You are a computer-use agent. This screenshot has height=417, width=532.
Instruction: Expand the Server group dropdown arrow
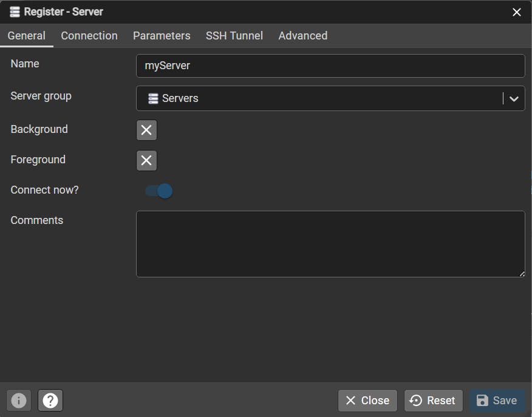(x=514, y=99)
